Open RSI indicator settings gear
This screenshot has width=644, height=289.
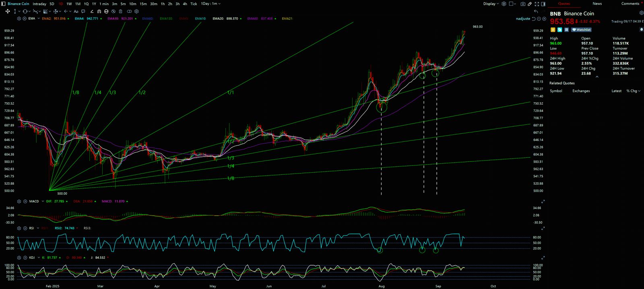(x=19, y=228)
